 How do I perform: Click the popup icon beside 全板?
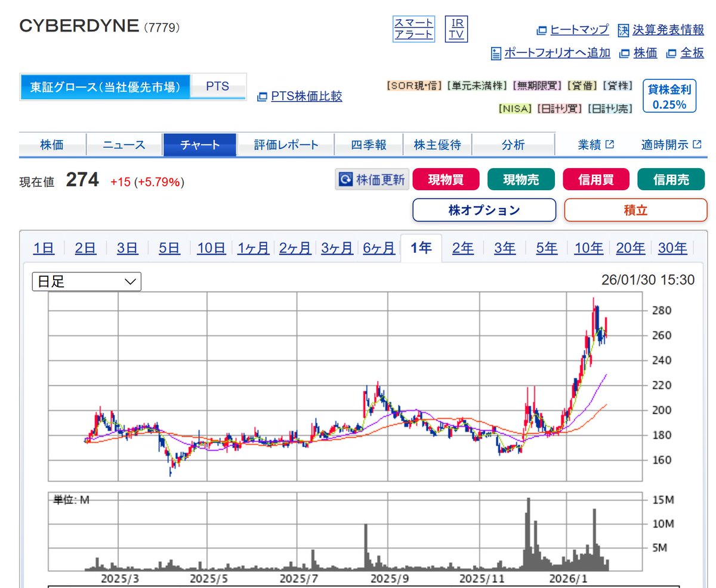(671, 54)
